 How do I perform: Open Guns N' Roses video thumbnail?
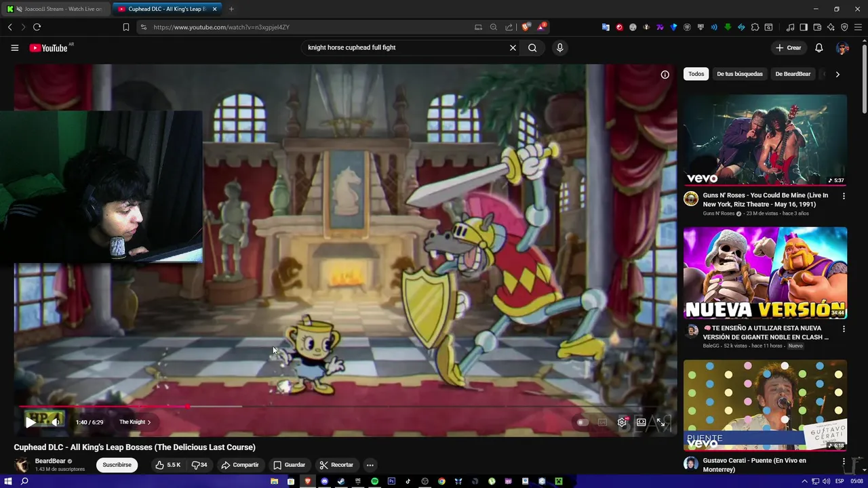pos(765,140)
